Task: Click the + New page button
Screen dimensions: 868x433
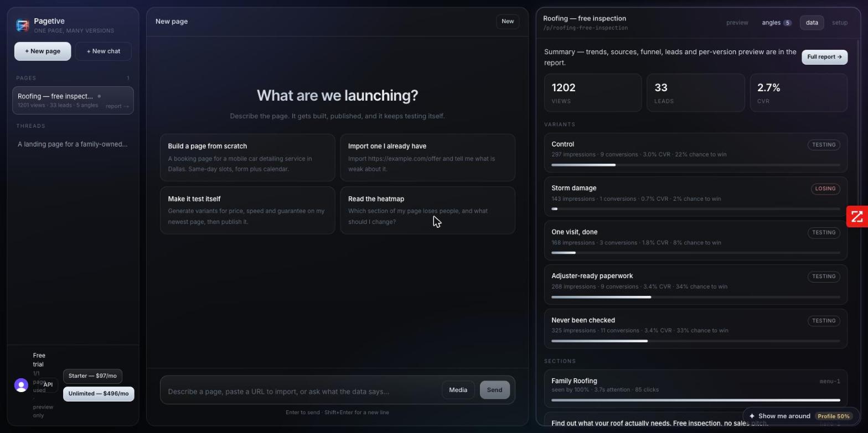Action: [x=43, y=51]
